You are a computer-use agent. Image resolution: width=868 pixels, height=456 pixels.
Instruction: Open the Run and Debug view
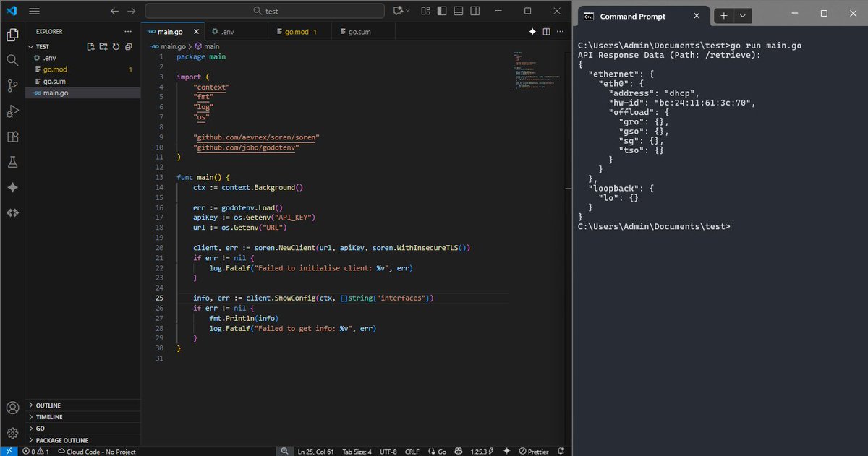(x=12, y=111)
